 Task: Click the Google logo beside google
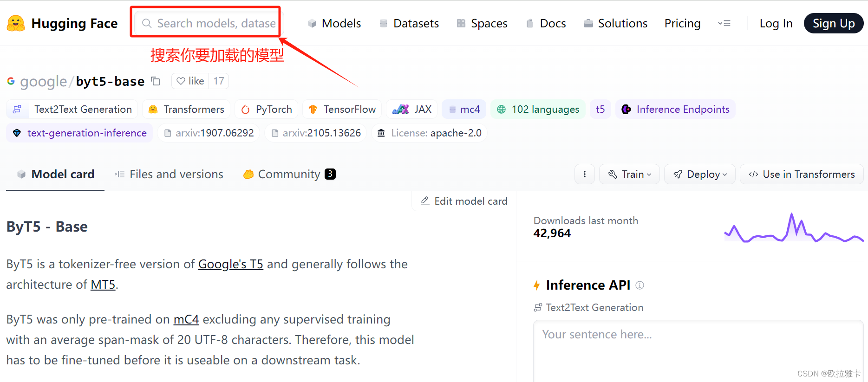pyautogui.click(x=11, y=81)
